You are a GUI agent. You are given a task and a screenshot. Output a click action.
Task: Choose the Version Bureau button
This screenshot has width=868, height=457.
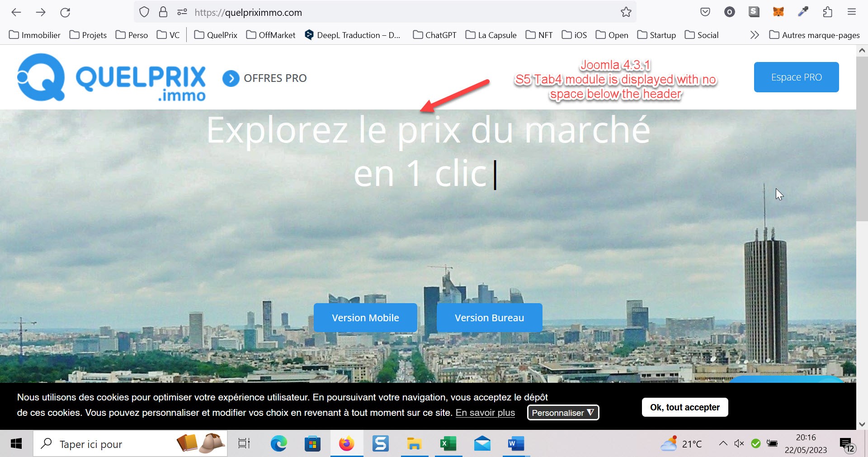pyautogui.click(x=489, y=318)
